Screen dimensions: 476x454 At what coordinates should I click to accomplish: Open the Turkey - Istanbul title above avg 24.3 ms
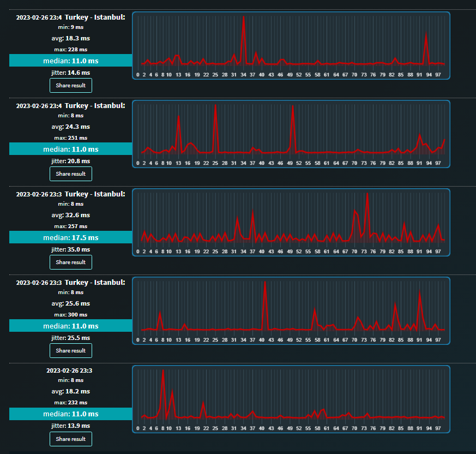click(95, 106)
